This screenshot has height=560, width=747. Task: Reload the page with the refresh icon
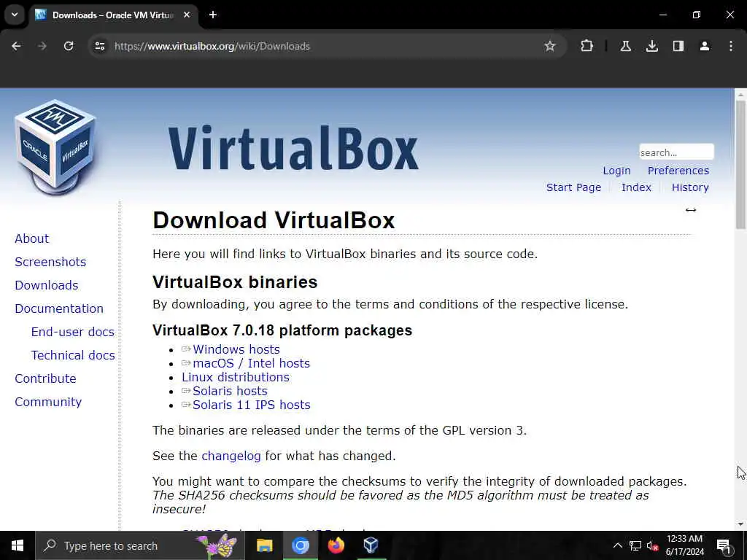point(69,46)
